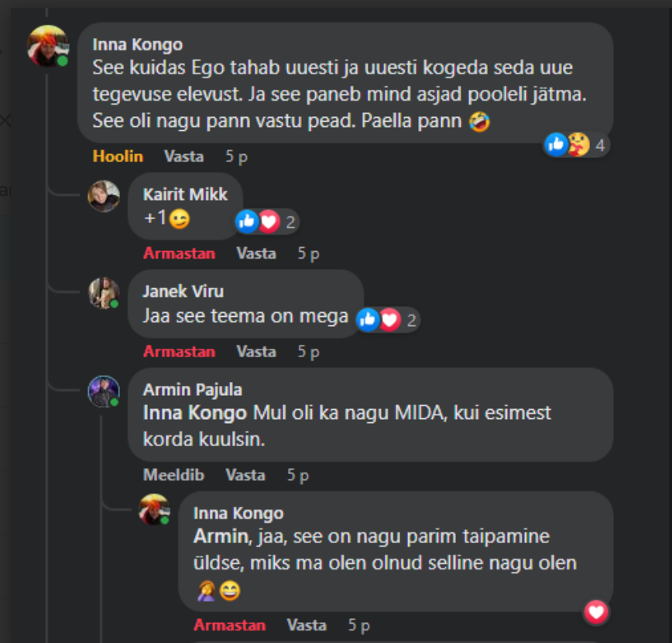Screen dimensions: 672x643
Task: Click Armin Pajula's avatar image
Action: pyautogui.click(x=104, y=391)
